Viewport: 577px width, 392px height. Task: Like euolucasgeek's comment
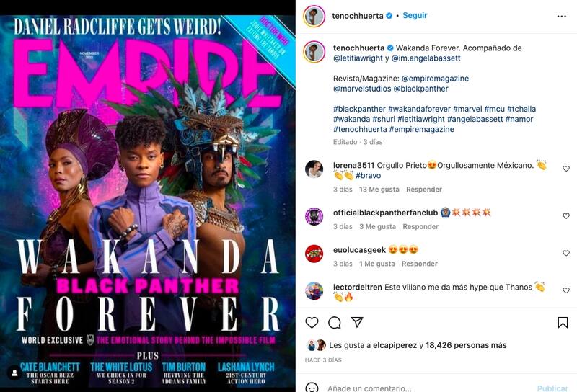[x=566, y=253]
